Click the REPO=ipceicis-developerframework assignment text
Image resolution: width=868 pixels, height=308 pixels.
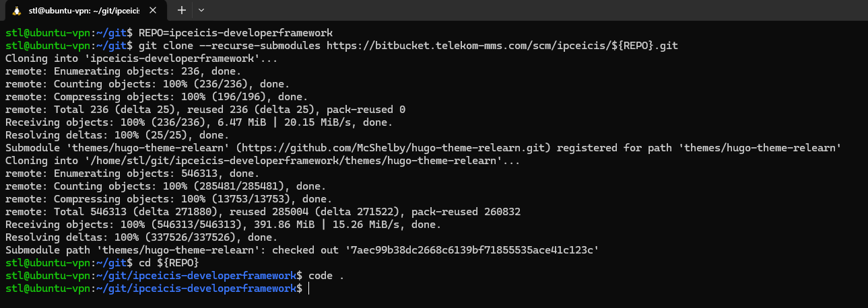[x=236, y=33]
